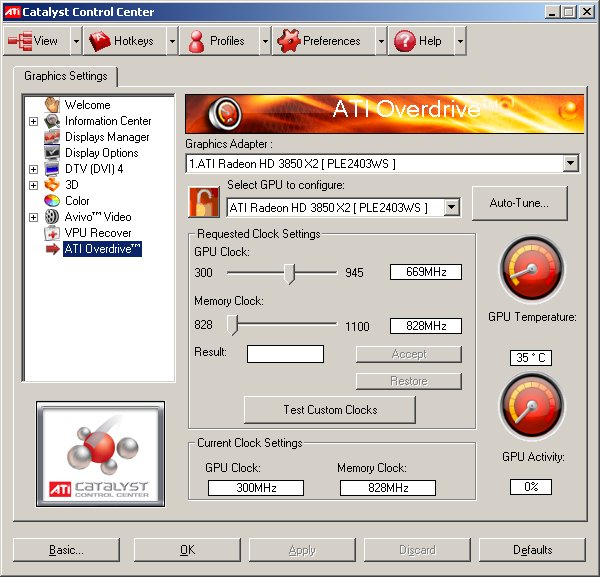
Task: Click the Displays Manager icon
Action: click(52, 137)
